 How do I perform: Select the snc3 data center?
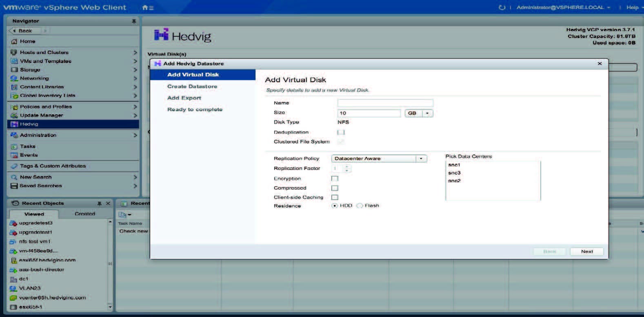454,173
